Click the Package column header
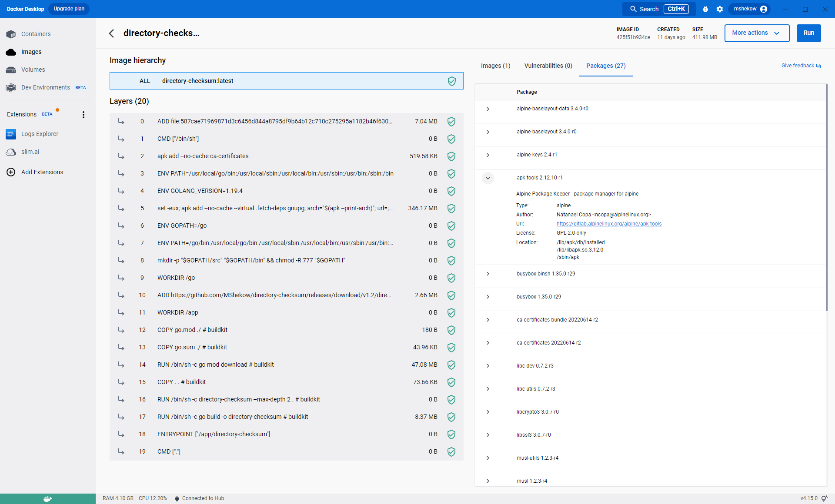835x504 pixels. click(x=527, y=92)
